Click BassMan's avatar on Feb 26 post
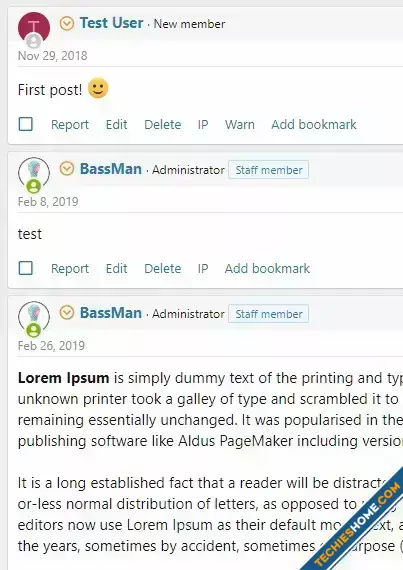The height and width of the screenshot is (570, 403). coord(34,316)
